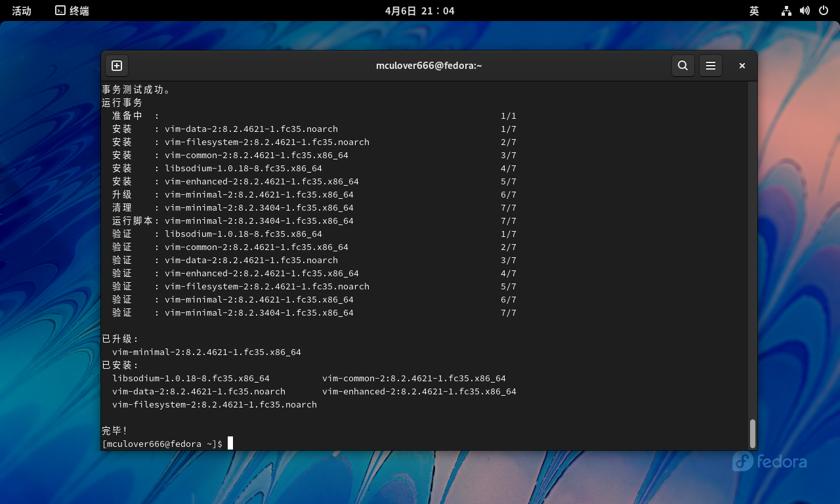Screen dimensions: 840x504
Task: Click 验证 libsodium line 1/7
Action: coord(314,234)
